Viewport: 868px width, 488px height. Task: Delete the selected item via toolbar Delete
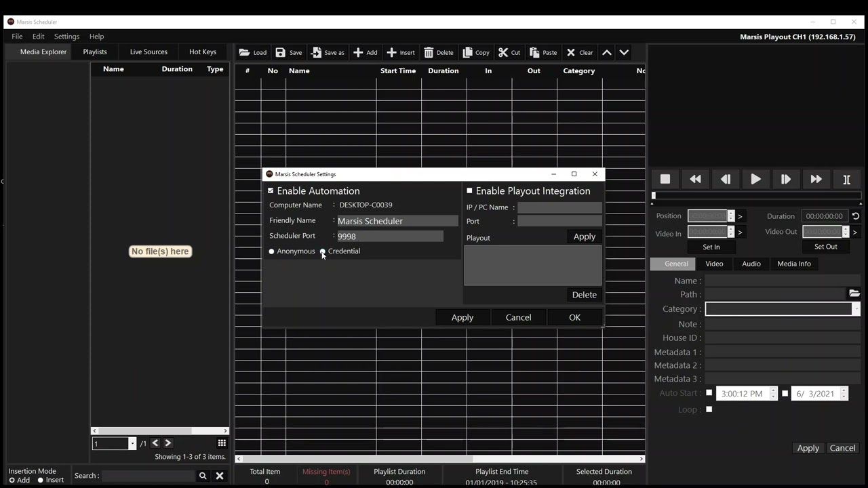tap(439, 52)
